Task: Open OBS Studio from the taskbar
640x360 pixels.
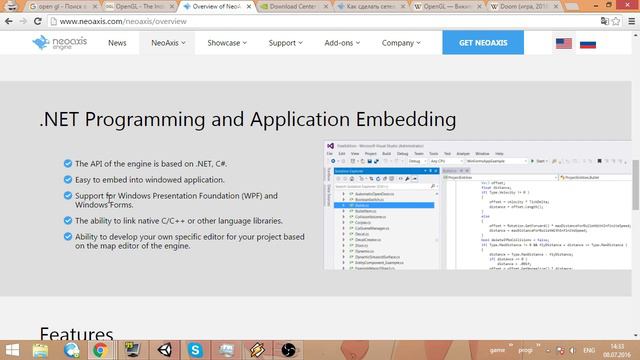Action: click(288, 350)
